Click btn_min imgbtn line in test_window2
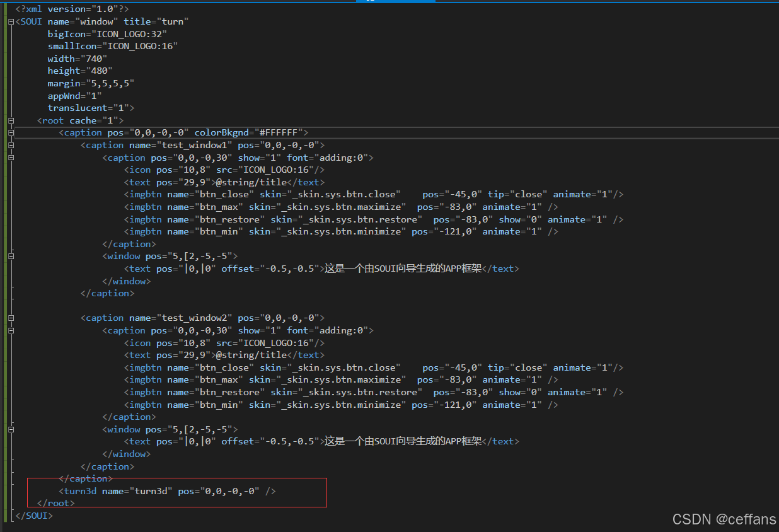 click(341, 405)
